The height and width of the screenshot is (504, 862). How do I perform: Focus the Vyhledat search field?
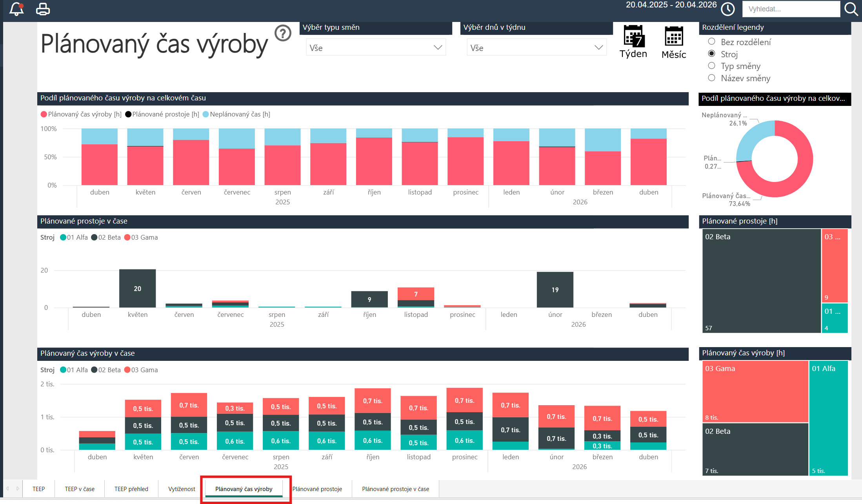tap(791, 9)
